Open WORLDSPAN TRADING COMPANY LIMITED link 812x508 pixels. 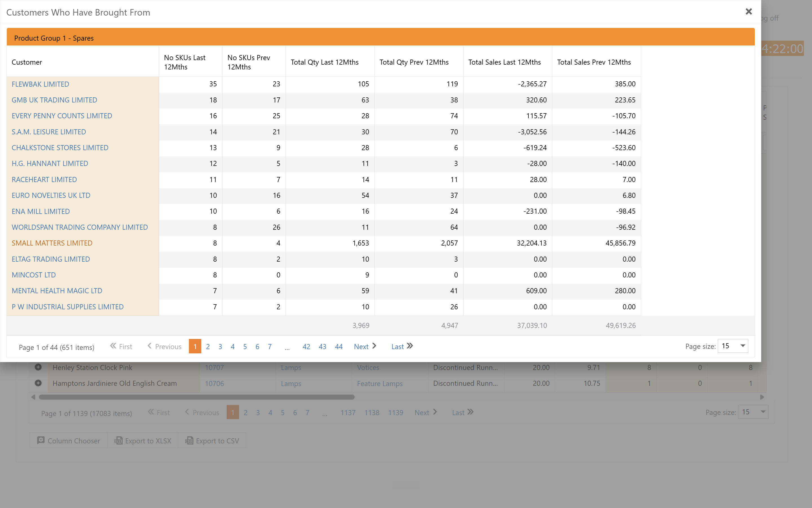[80, 227]
